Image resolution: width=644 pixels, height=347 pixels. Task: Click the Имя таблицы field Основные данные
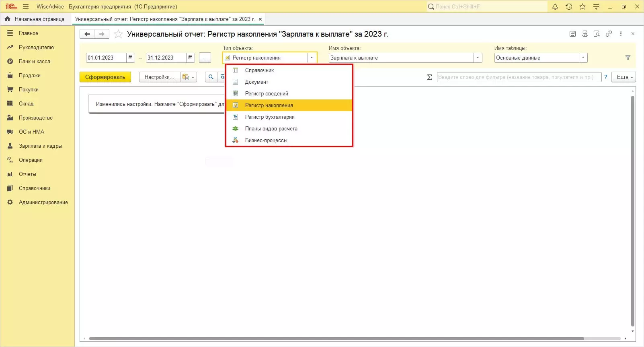point(537,58)
